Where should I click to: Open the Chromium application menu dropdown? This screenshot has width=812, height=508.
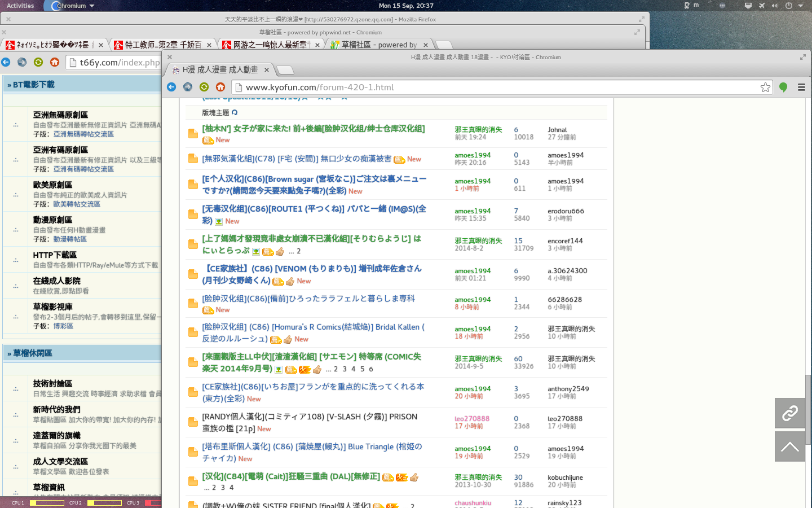pos(73,6)
